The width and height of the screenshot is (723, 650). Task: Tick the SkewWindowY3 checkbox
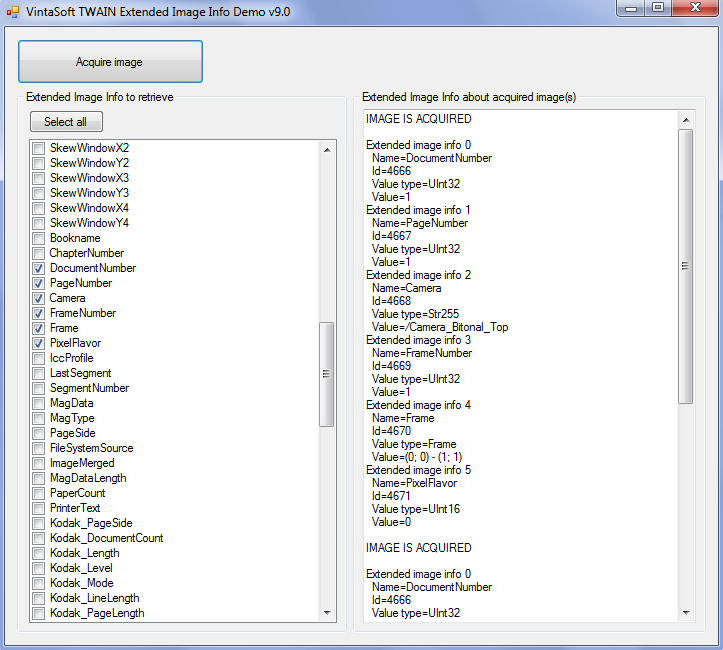(39, 193)
